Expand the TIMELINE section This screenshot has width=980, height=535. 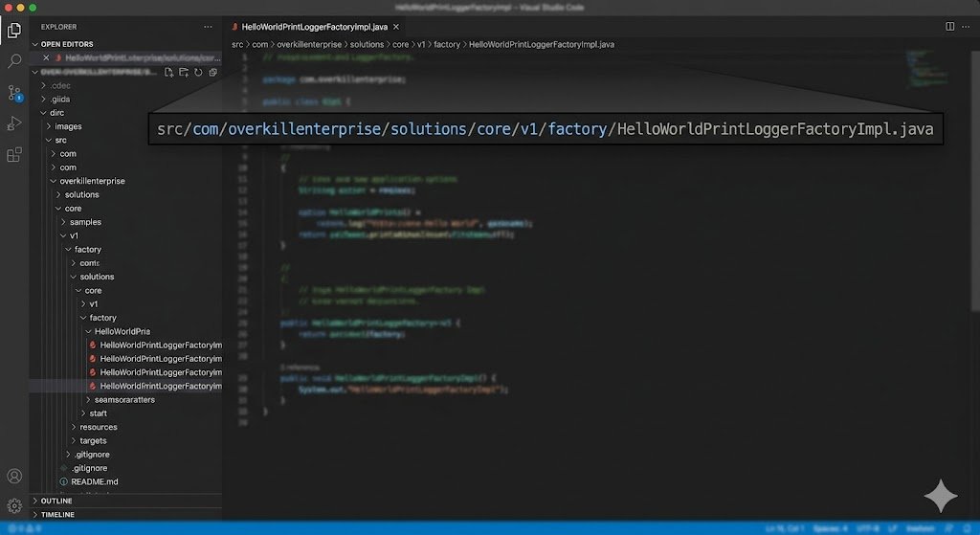pyautogui.click(x=57, y=514)
